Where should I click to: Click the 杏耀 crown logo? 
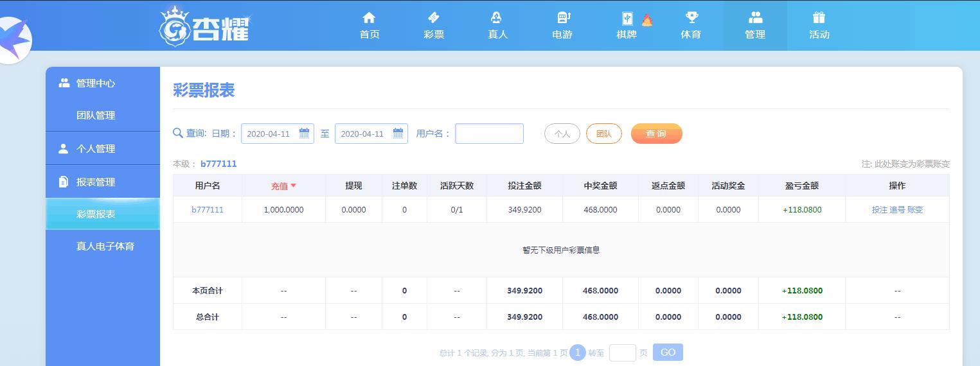click(204, 26)
